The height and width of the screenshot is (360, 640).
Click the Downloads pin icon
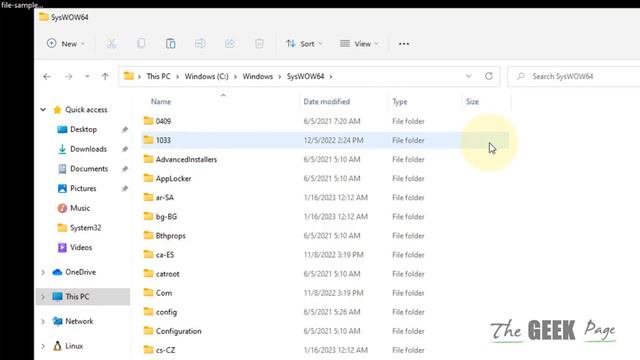pos(125,149)
